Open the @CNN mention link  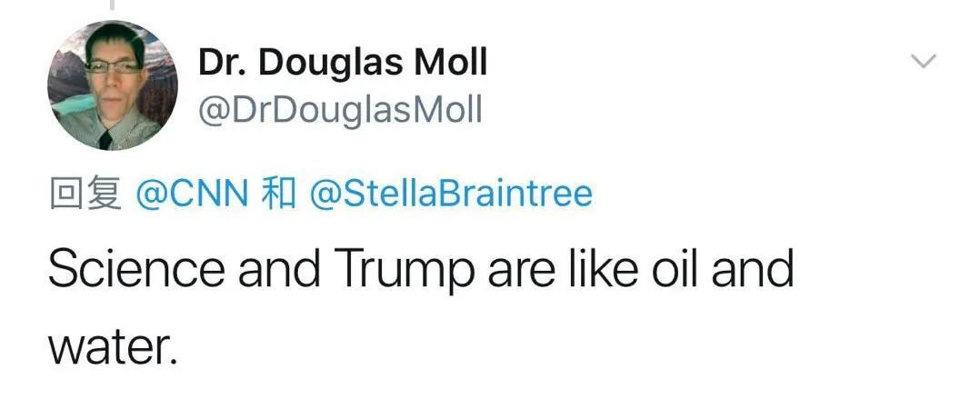coord(191,194)
